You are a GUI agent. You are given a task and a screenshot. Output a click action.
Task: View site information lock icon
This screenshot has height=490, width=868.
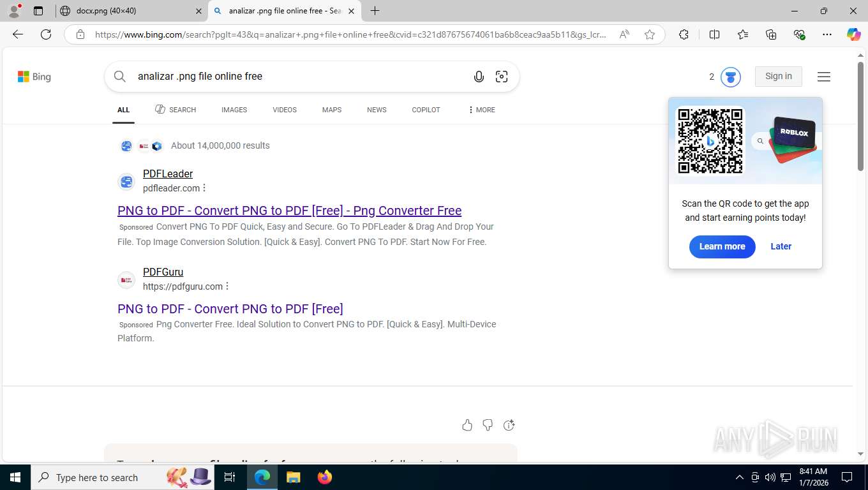(x=80, y=34)
